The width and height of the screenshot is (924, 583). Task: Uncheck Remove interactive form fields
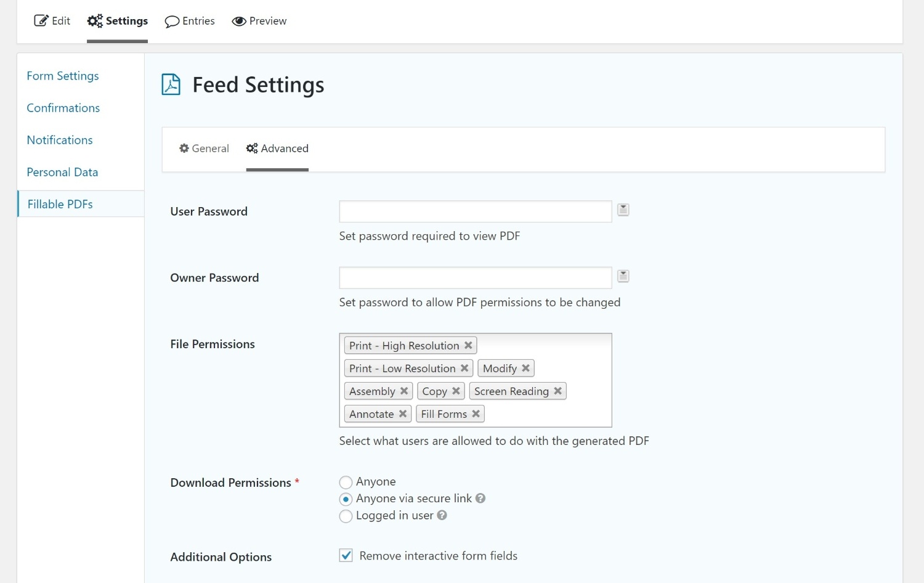(x=346, y=555)
